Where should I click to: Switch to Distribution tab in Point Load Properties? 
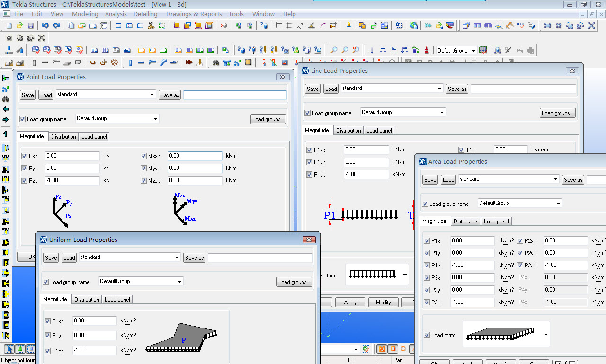tap(63, 137)
